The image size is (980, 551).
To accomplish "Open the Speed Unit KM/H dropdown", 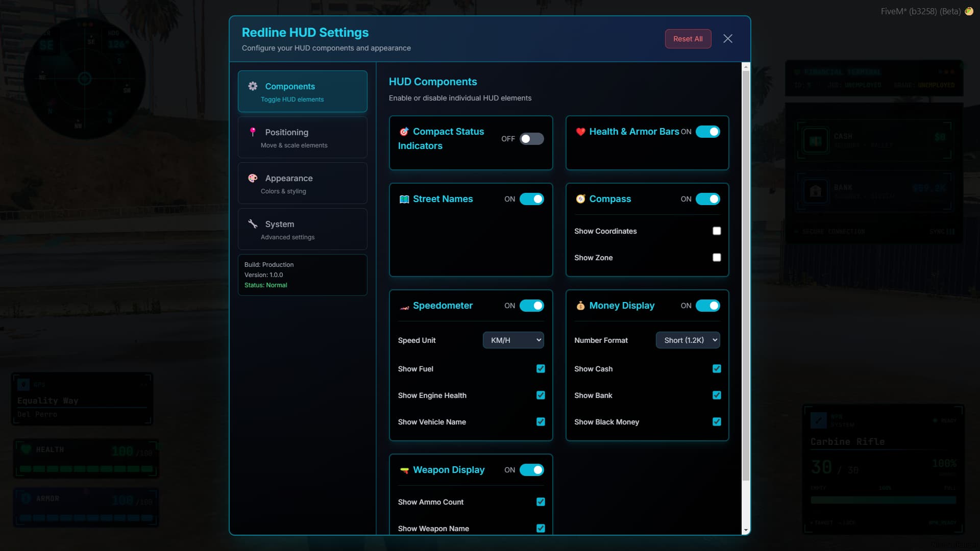I will click(x=513, y=340).
